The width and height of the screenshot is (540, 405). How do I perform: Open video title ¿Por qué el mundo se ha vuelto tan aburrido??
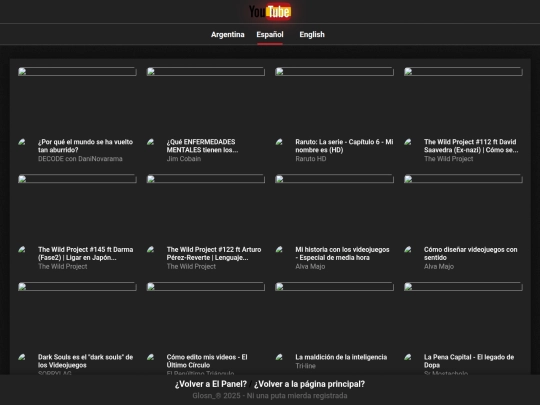click(x=85, y=146)
